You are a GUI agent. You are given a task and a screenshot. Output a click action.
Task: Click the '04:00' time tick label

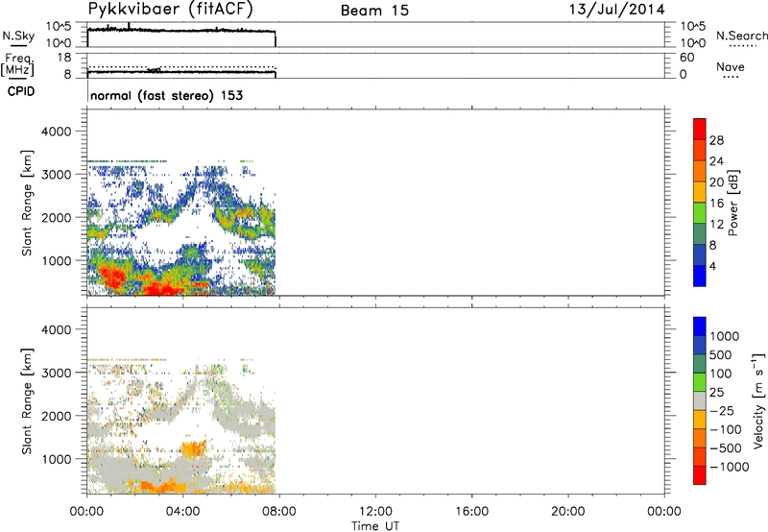click(x=183, y=512)
